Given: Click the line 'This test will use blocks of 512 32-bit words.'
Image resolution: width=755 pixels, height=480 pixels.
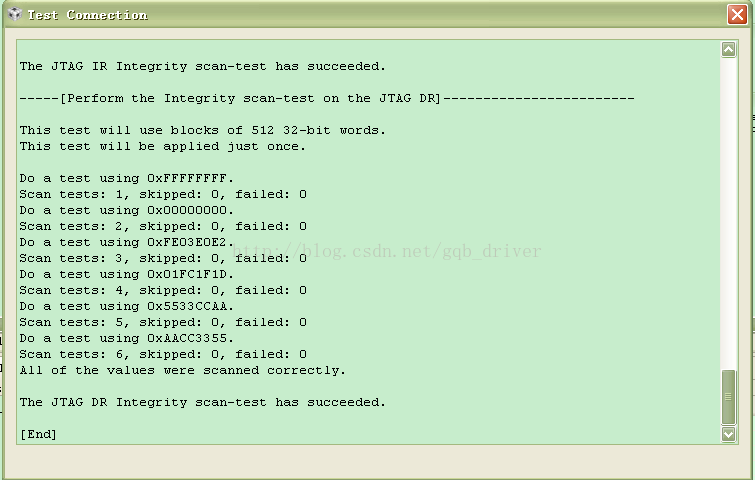Looking at the screenshot, I should (x=202, y=130).
